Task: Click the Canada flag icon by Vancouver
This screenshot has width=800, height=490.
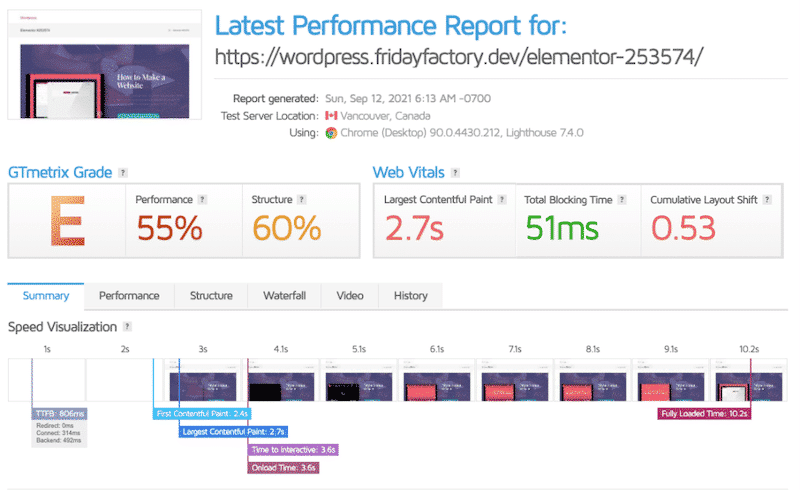Action: pyautogui.click(x=332, y=116)
